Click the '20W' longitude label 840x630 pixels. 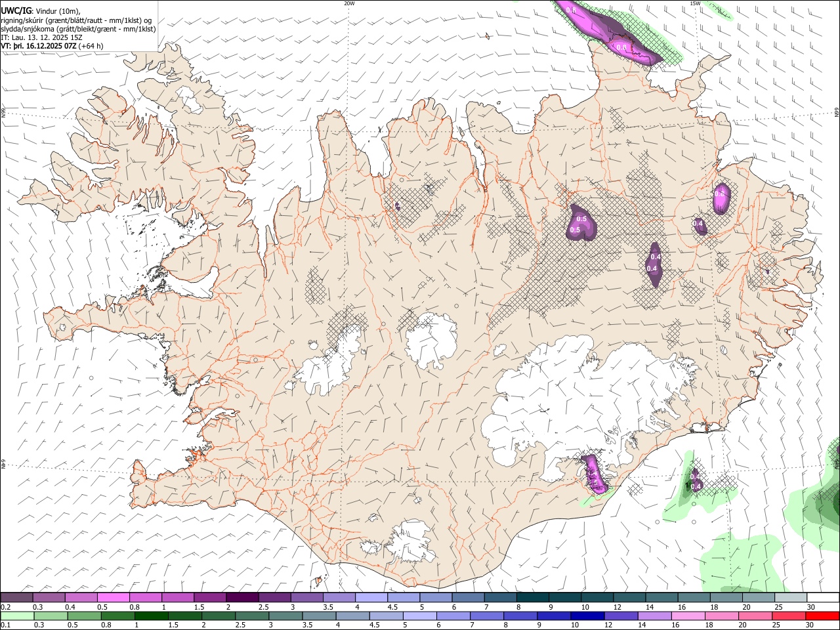pyautogui.click(x=349, y=3)
